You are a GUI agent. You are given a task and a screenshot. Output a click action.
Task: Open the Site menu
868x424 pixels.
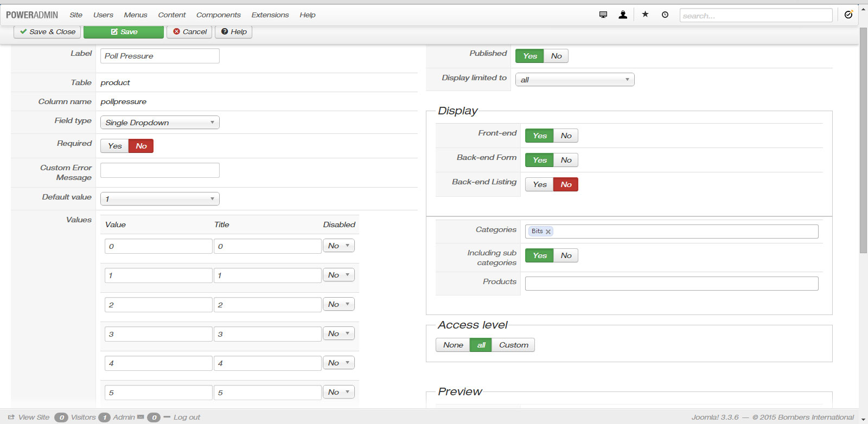[76, 15]
